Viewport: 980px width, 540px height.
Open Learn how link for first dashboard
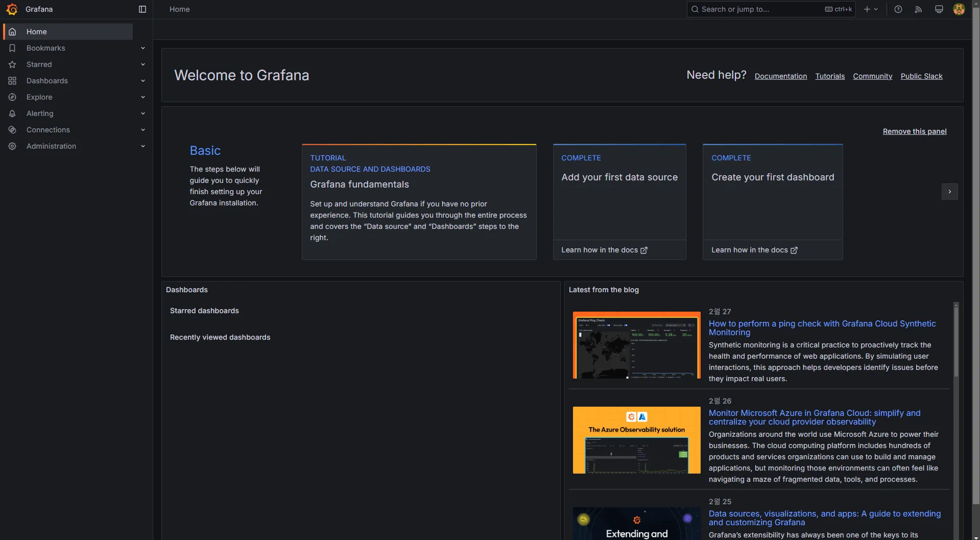(x=754, y=250)
